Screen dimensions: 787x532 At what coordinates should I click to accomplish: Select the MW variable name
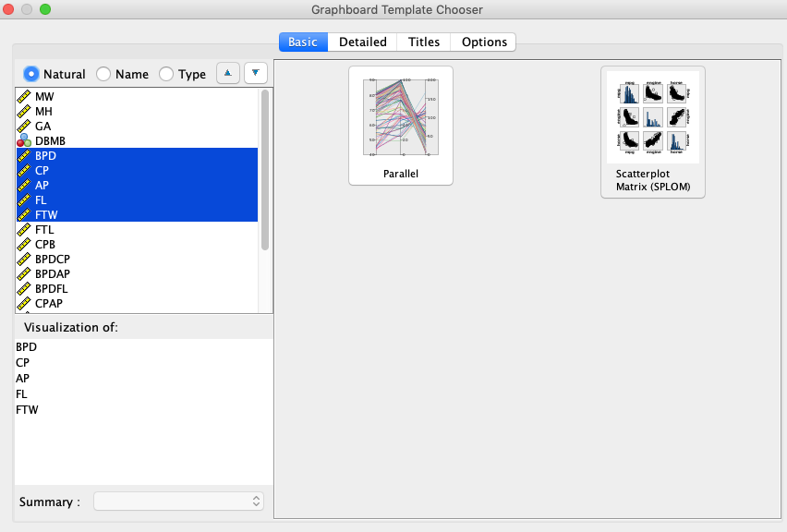point(44,96)
